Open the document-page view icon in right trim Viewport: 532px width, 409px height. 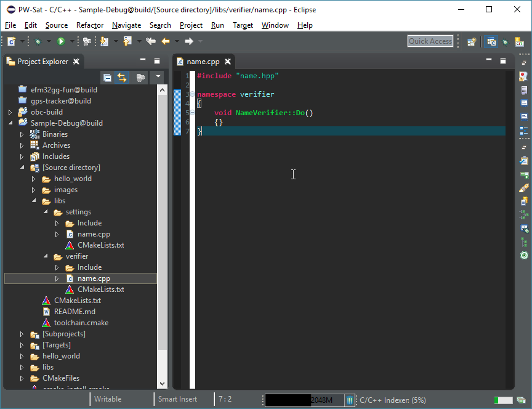point(524,90)
